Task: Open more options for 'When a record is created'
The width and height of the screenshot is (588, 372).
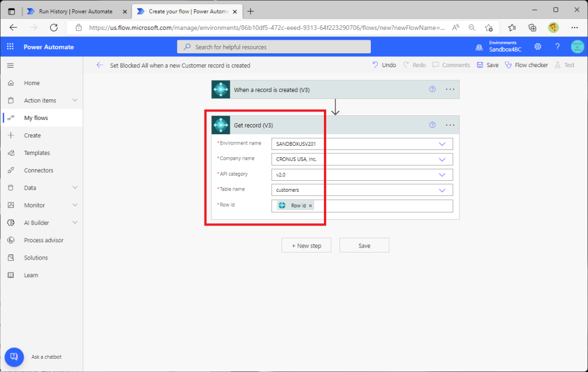Action: tap(450, 89)
